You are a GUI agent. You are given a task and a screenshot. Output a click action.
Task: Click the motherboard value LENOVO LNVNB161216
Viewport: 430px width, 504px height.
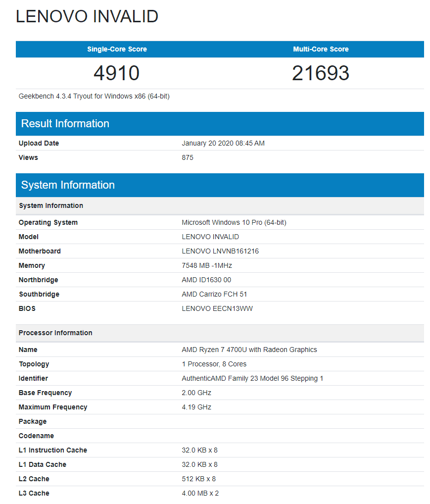point(220,251)
